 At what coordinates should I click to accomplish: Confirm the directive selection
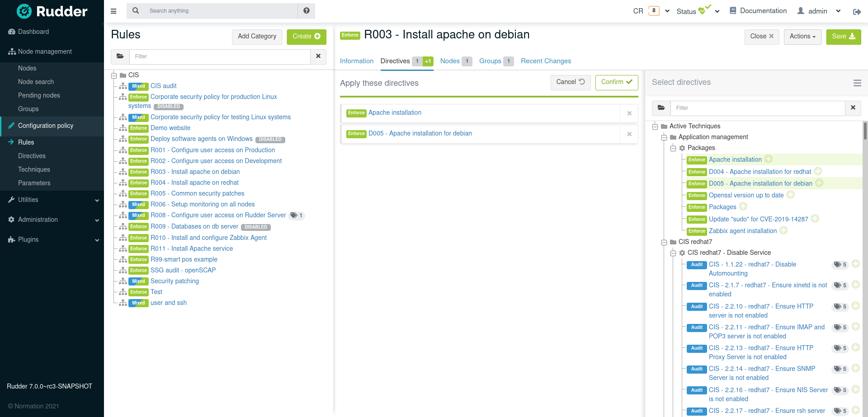[616, 82]
